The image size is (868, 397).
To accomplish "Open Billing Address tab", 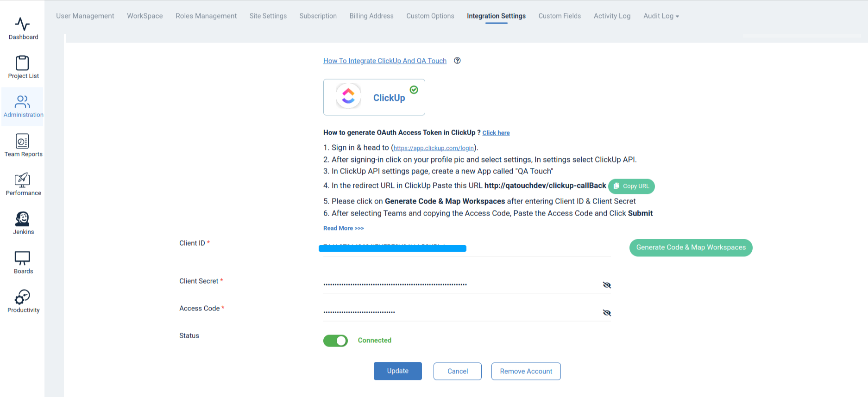I will [x=371, y=16].
